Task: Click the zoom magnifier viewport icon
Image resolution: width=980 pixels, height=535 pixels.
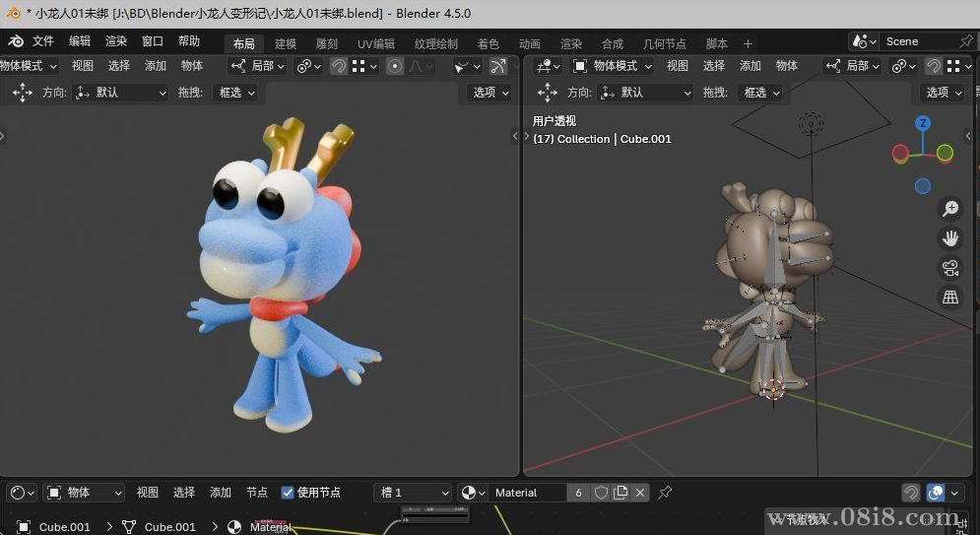Action: (x=950, y=208)
